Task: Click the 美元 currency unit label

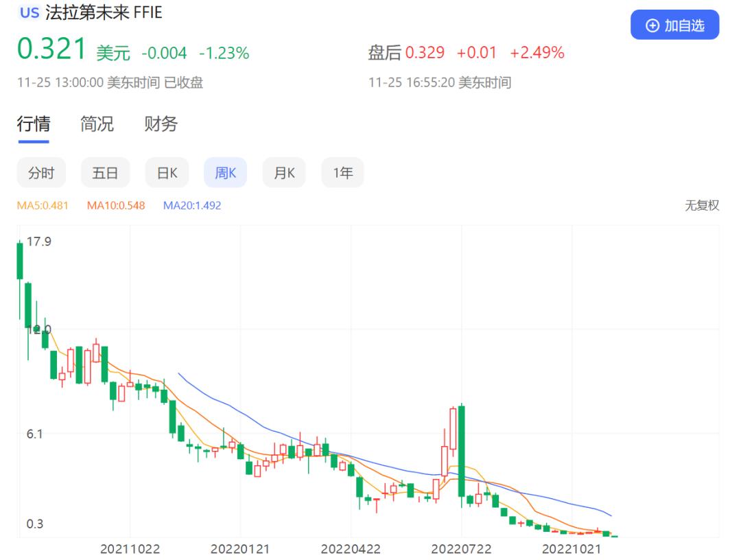Action: [113, 53]
